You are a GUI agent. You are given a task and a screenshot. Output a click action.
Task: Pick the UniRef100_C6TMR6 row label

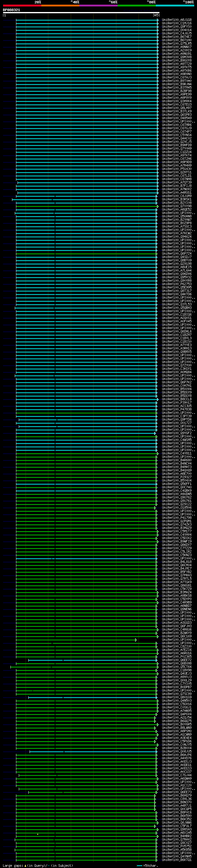click(x=177, y=125)
